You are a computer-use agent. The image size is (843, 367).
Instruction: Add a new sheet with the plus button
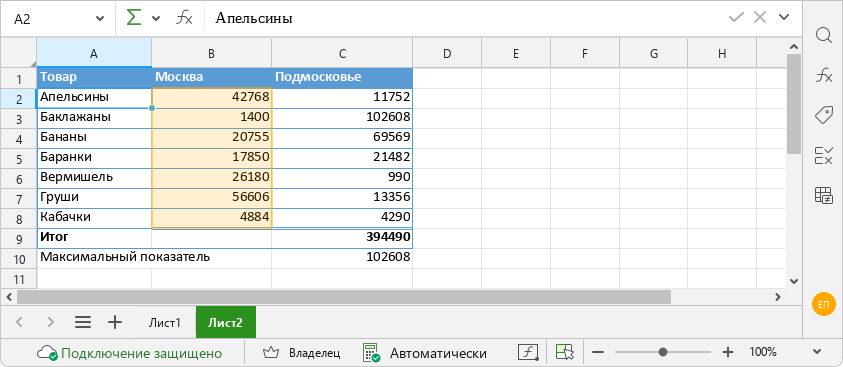pyautogui.click(x=115, y=322)
